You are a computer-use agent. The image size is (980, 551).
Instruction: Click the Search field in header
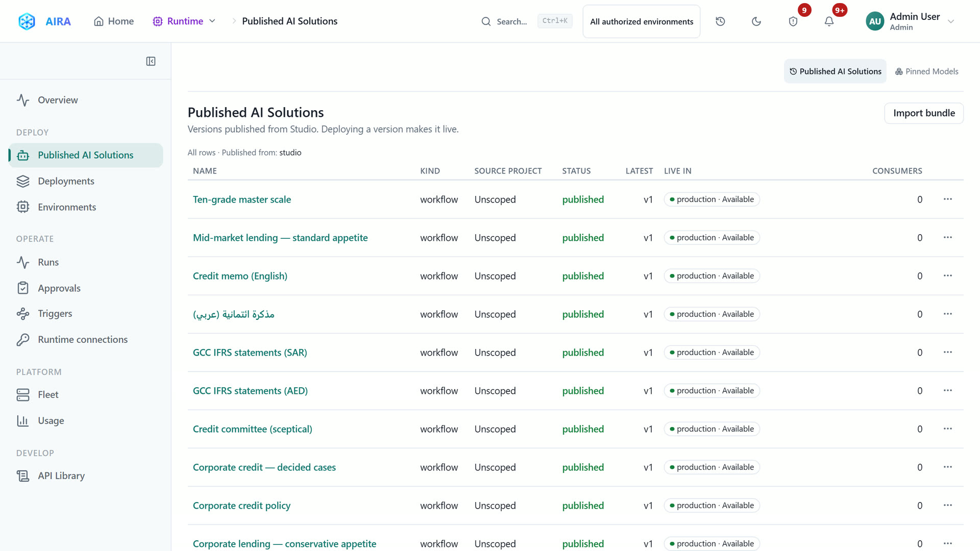tap(526, 21)
